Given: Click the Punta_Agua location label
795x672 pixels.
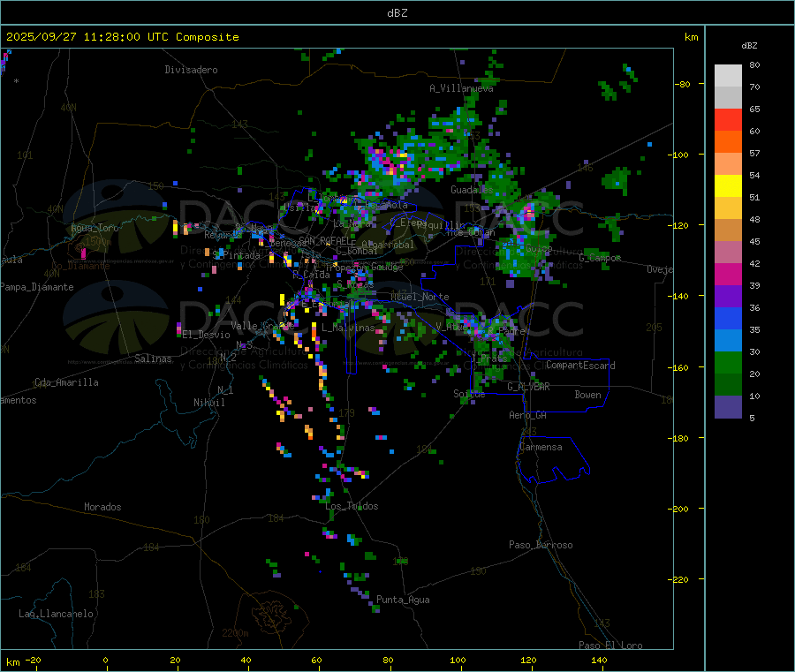Looking at the screenshot, I should [403, 600].
